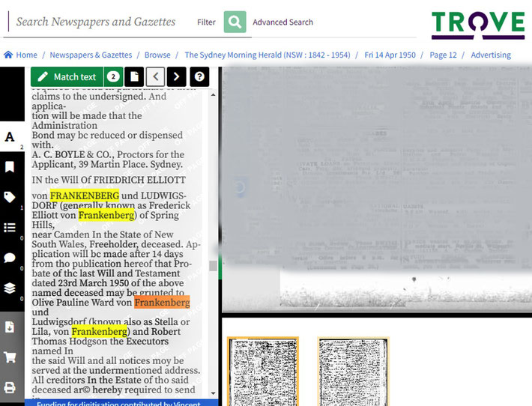
Task: Click Home breadcrumb link
Action: tap(26, 55)
